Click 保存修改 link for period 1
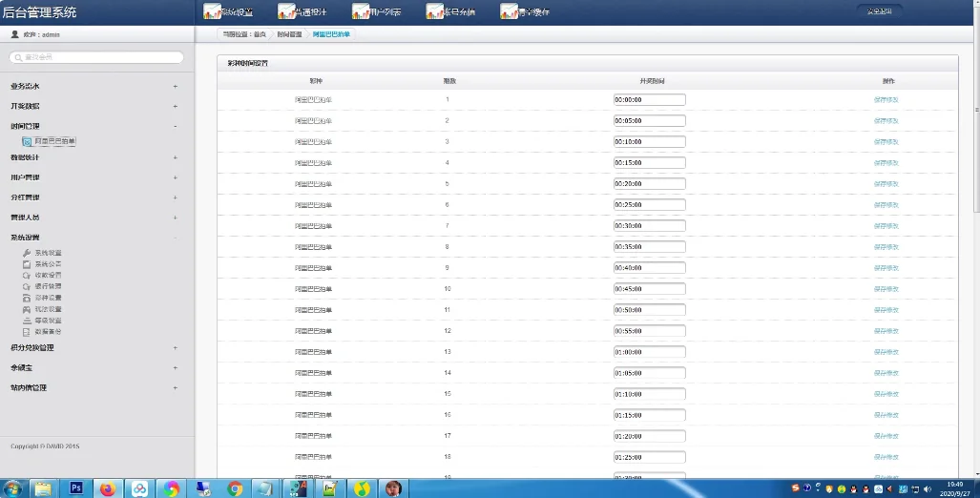 point(886,99)
